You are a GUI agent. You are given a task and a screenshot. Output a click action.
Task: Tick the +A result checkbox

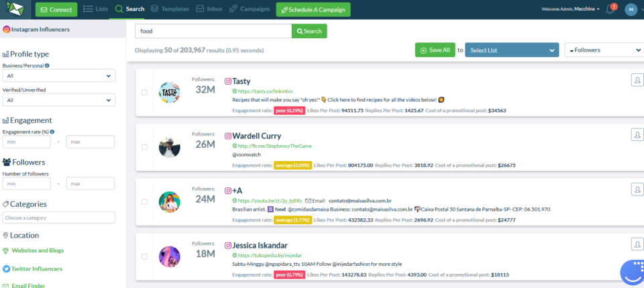144,201
